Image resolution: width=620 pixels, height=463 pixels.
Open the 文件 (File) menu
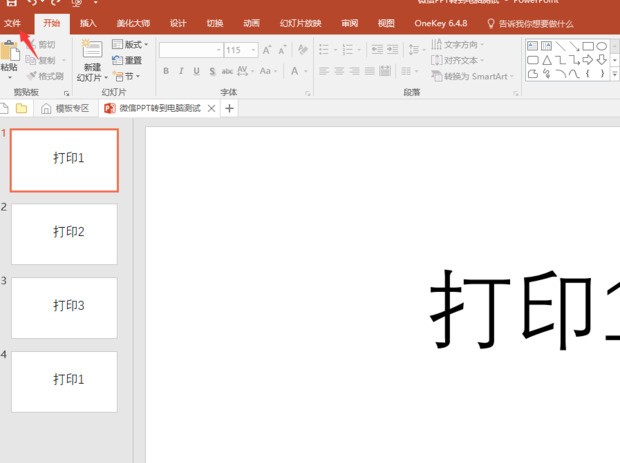11,23
